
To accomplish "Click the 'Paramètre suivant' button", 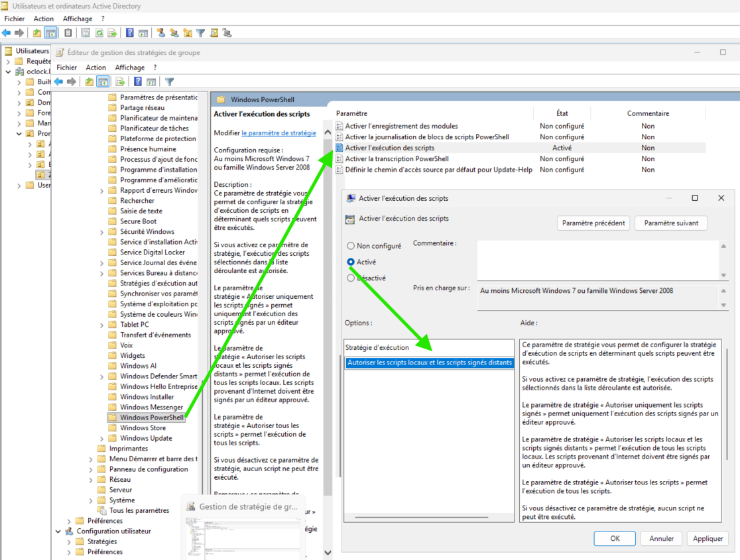I will tap(670, 223).
